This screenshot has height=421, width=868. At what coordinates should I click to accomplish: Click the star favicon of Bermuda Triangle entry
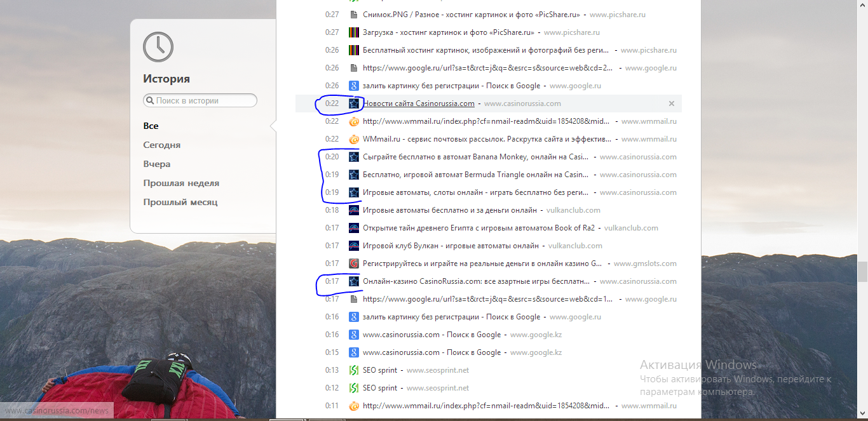click(x=354, y=175)
